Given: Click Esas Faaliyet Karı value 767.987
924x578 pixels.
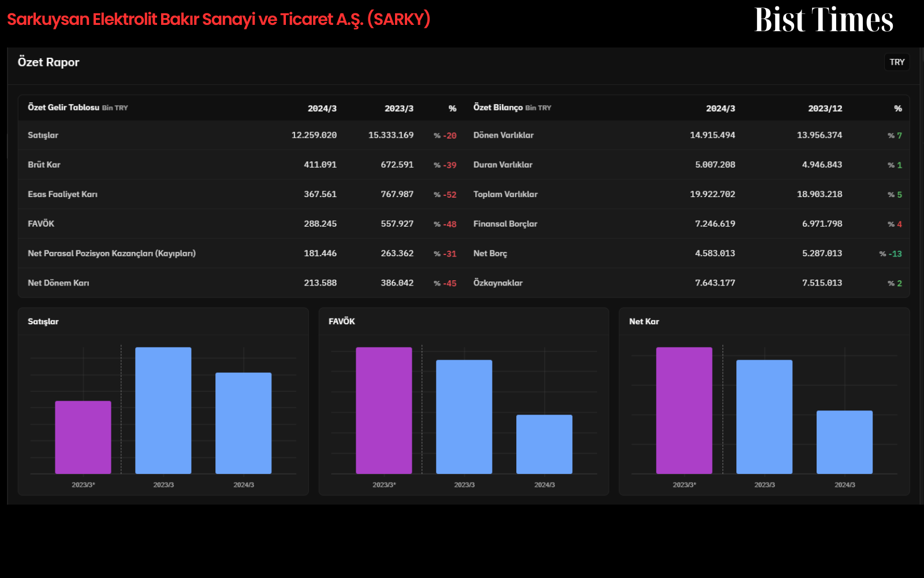Looking at the screenshot, I should coord(397,194).
